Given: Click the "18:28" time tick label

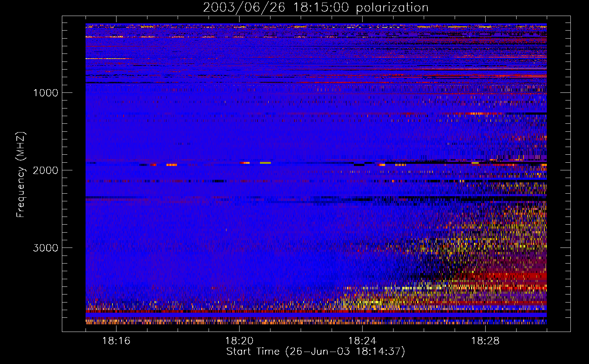Looking at the screenshot, I should pos(485,341).
